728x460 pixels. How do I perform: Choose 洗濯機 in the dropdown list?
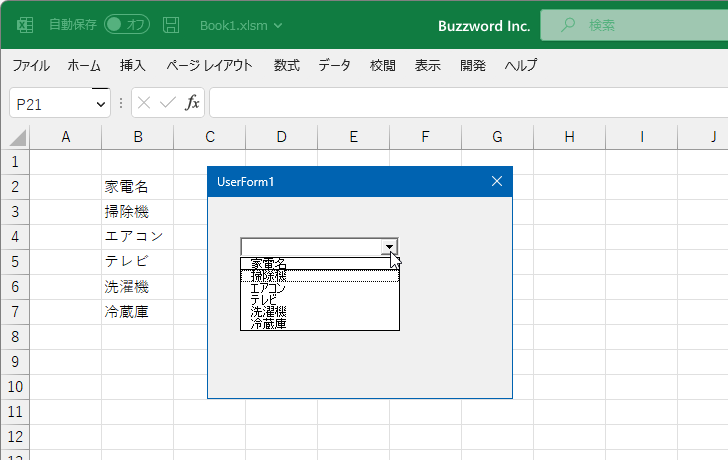pos(320,312)
